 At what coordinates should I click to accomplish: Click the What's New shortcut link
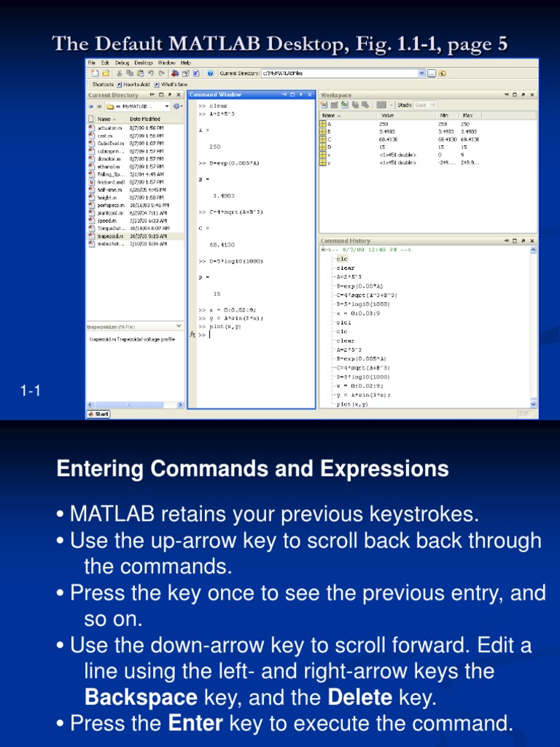[171, 85]
